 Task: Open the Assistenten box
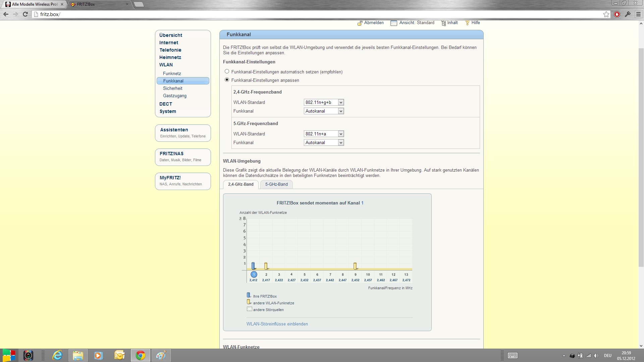coord(183,133)
